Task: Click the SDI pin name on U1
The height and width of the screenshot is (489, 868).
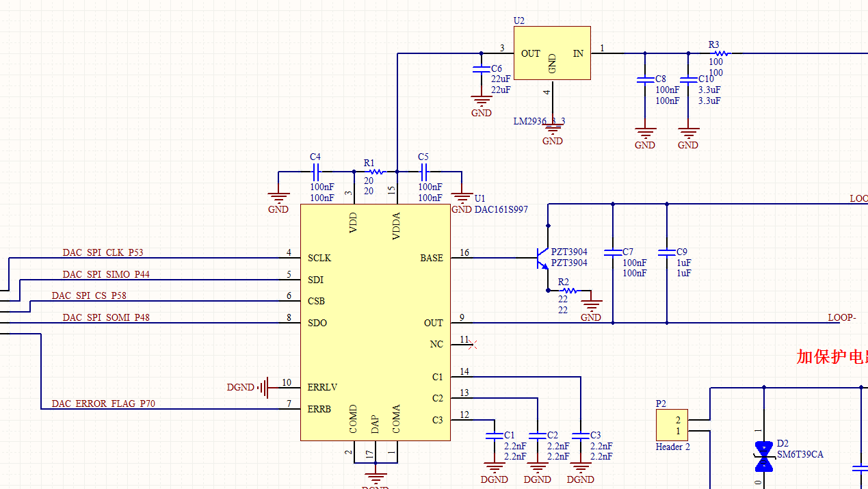Action: tap(315, 280)
